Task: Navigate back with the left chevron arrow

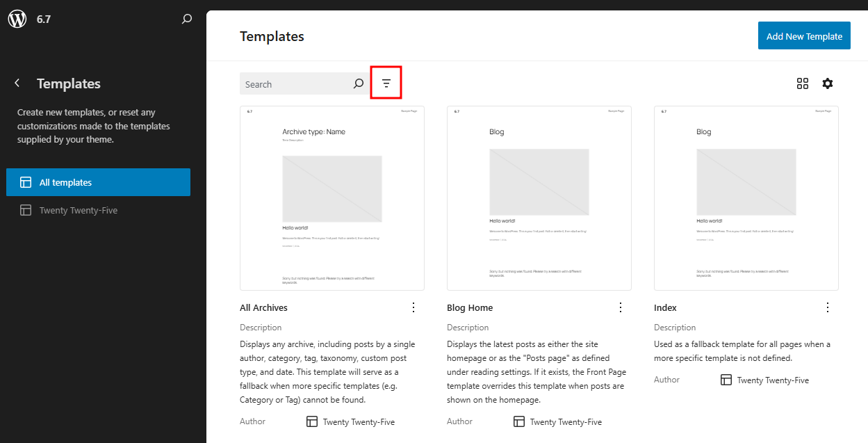Action: [x=17, y=82]
